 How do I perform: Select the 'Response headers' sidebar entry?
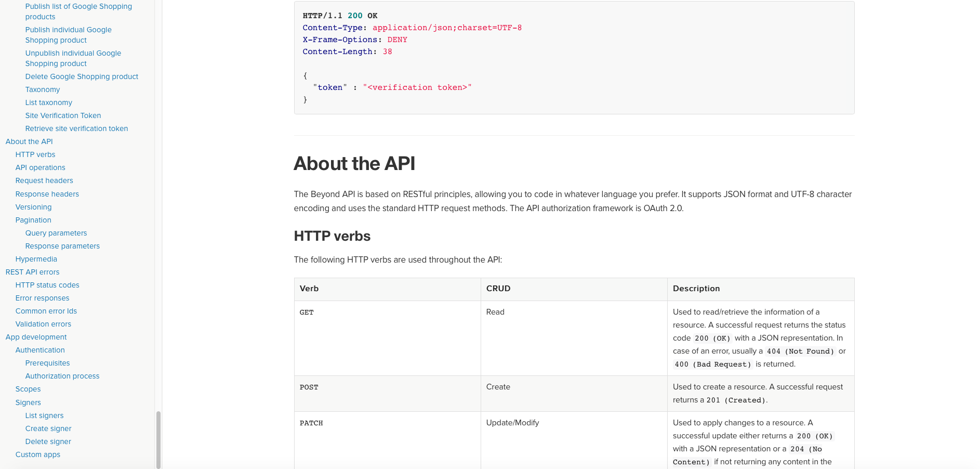point(47,194)
